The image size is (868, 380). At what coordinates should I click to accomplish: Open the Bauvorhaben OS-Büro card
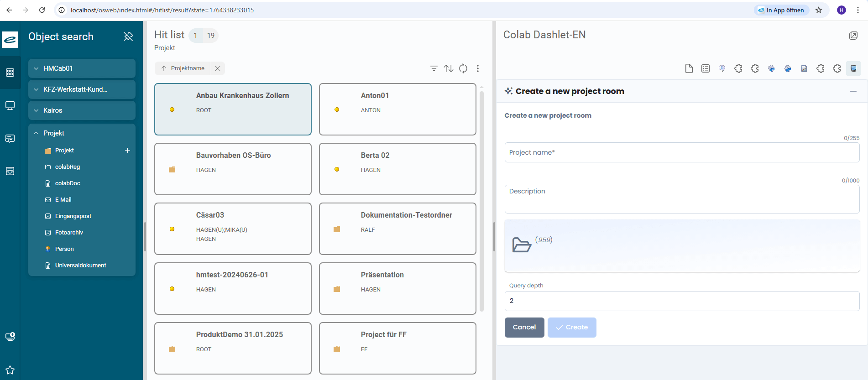click(x=233, y=169)
